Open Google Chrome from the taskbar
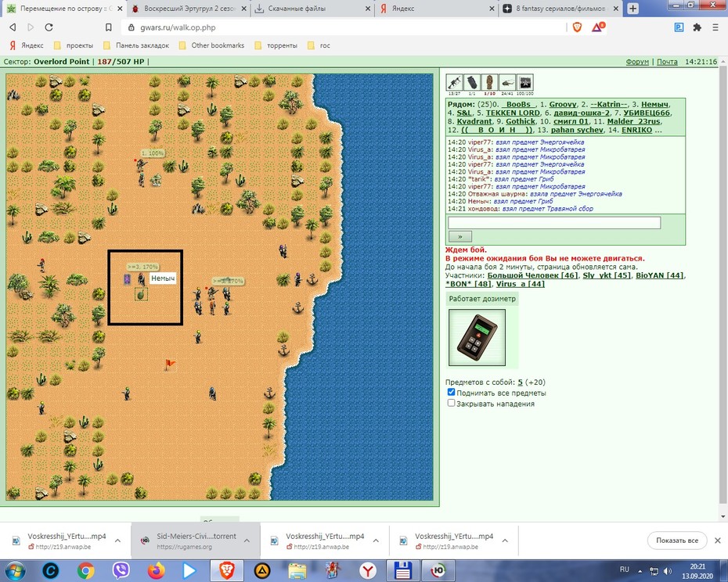The width and height of the screenshot is (728, 582). point(86,570)
